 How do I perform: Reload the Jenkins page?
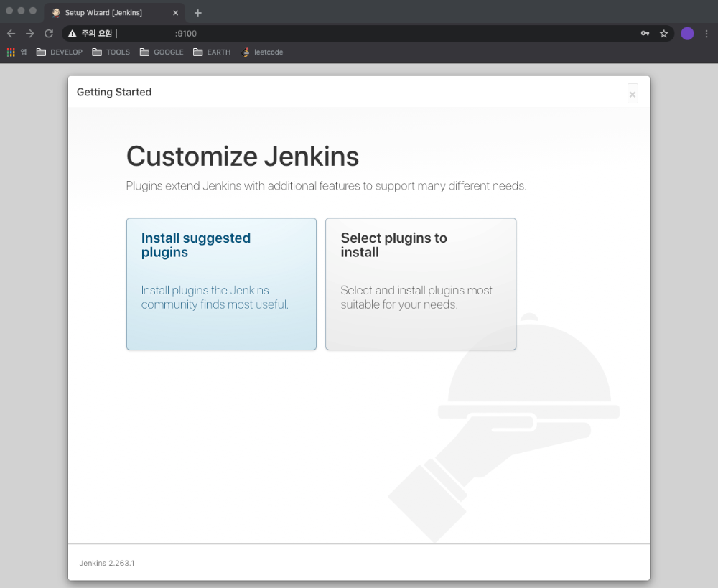(49, 34)
